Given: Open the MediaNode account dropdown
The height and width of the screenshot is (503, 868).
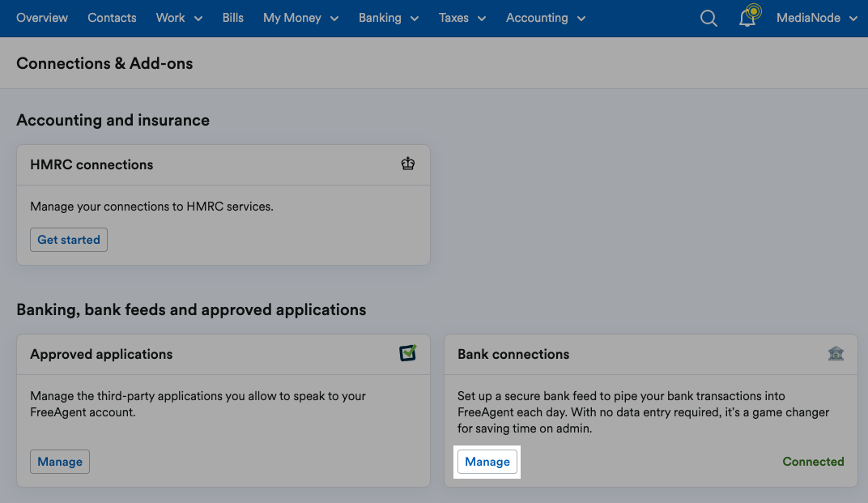Looking at the screenshot, I should tap(817, 18).
